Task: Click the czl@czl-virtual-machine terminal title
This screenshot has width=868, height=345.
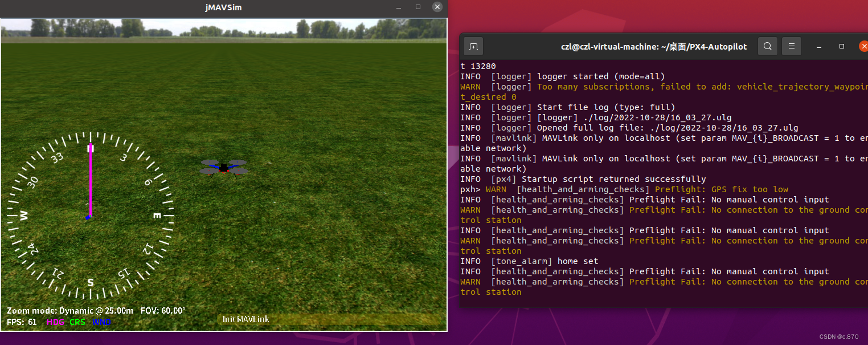Action: point(654,46)
